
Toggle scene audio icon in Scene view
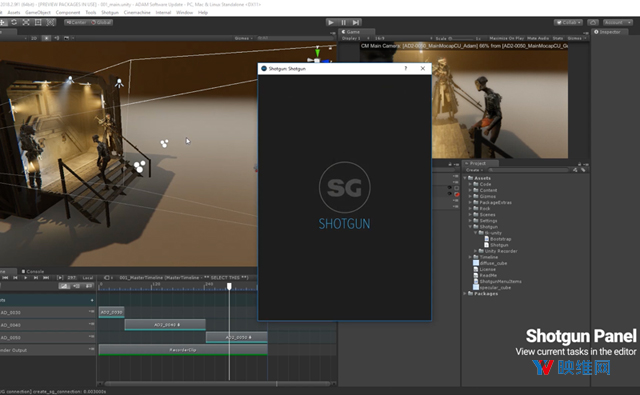[x=57, y=38]
